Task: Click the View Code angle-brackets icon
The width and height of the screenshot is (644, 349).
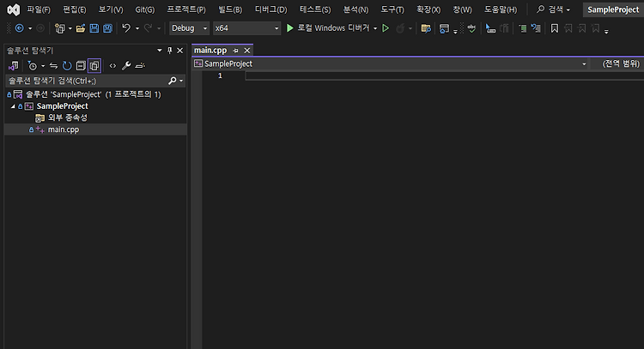Action: [x=112, y=66]
